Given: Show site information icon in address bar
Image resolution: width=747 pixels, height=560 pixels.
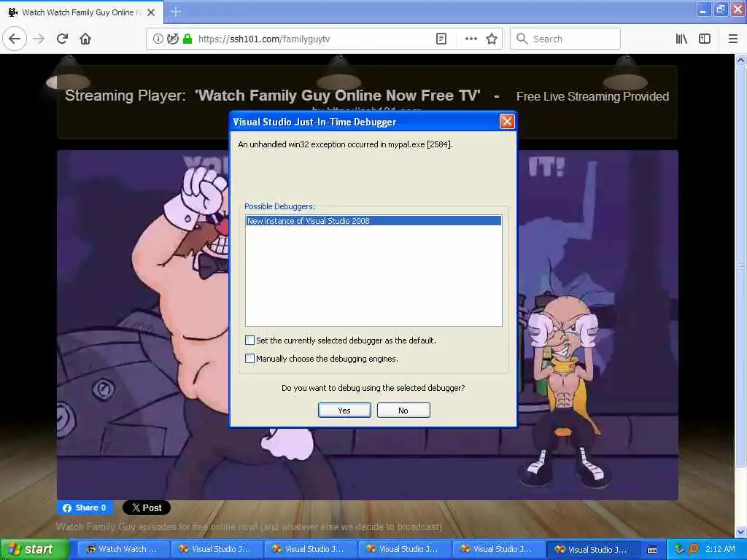Looking at the screenshot, I should pyautogui.click(x=158, y=39).
